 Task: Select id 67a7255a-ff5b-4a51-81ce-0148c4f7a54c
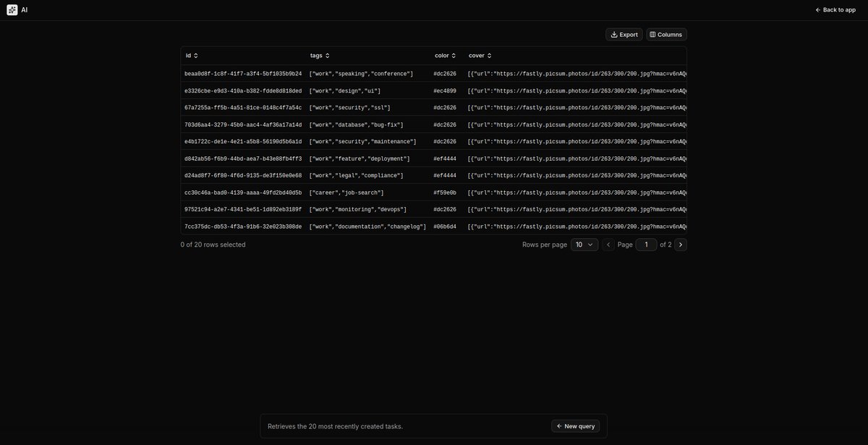click(x=243, y=108)
